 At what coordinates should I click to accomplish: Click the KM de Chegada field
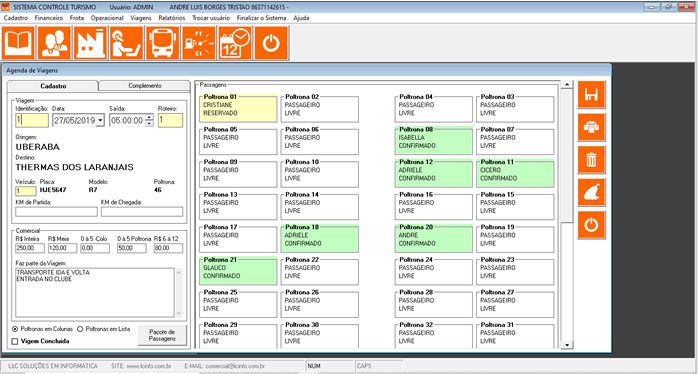tap(142, 211)
